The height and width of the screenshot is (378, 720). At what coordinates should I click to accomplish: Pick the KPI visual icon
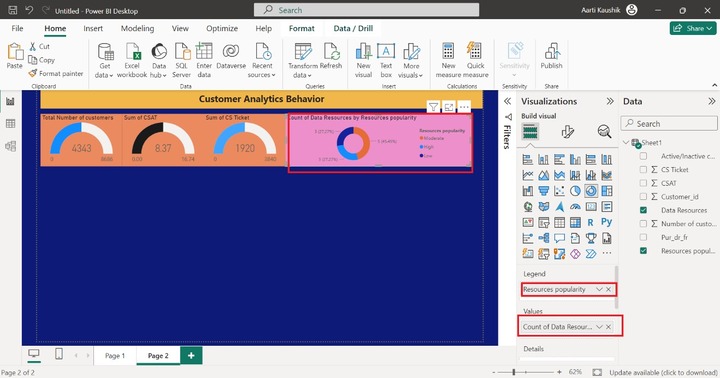click(x=528, y=222)
